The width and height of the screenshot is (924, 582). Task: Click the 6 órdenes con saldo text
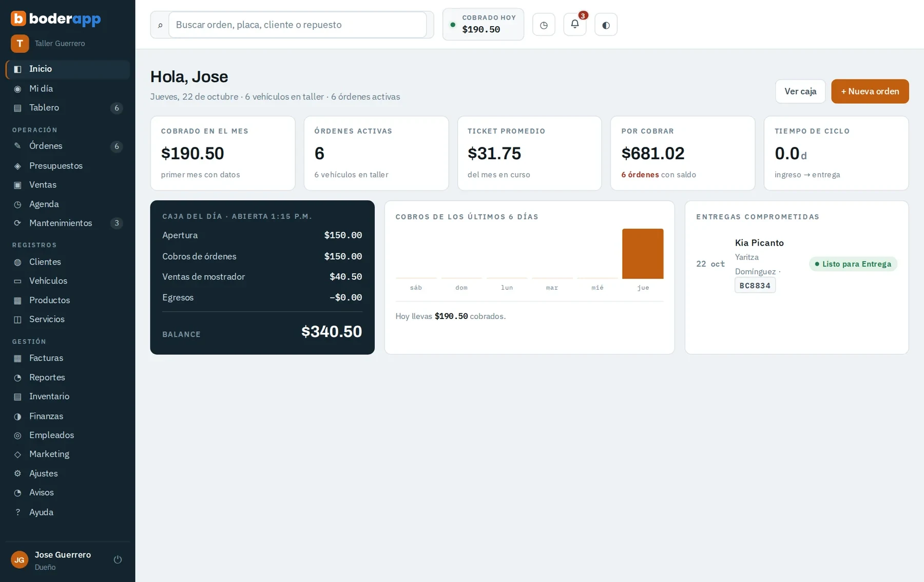click(x=658, y=175)
